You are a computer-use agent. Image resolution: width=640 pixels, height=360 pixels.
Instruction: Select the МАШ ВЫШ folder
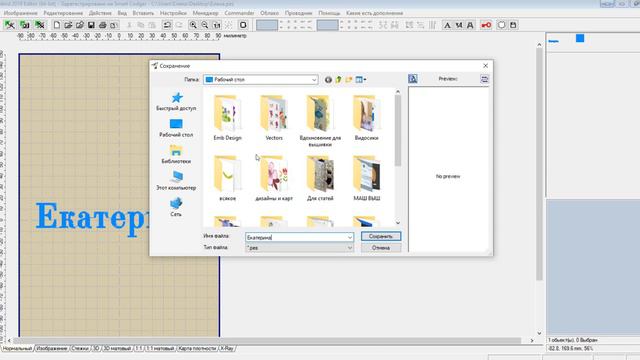pos(367,178)
